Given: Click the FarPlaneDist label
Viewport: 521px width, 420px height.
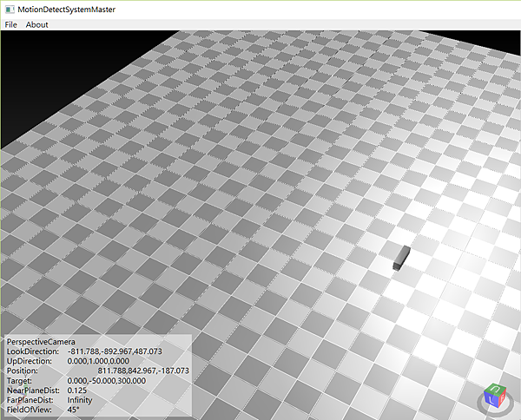Looking at the screenshot, I should coord(30,400).
